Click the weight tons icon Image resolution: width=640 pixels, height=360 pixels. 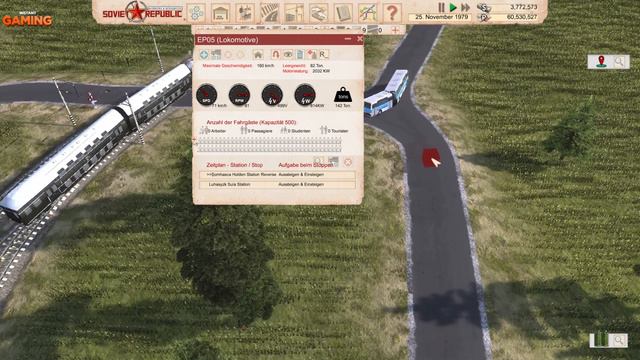tap(343, 95)
